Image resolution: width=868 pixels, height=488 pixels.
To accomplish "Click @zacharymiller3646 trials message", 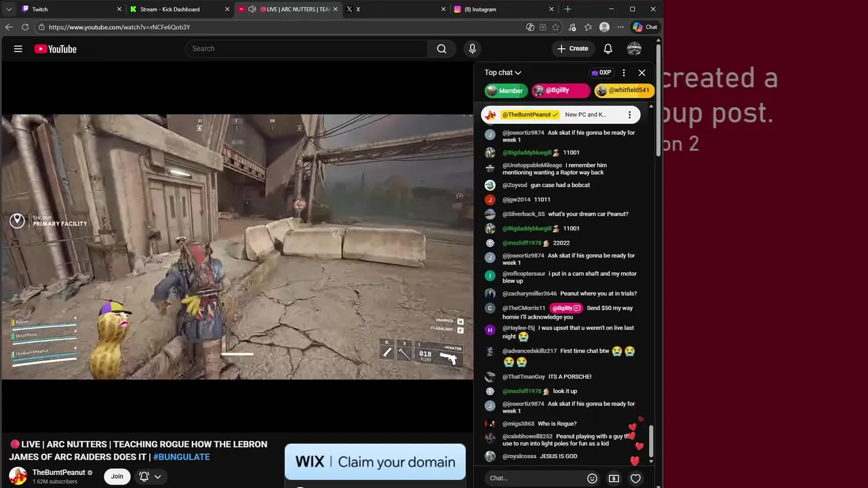I will (562, 294).
